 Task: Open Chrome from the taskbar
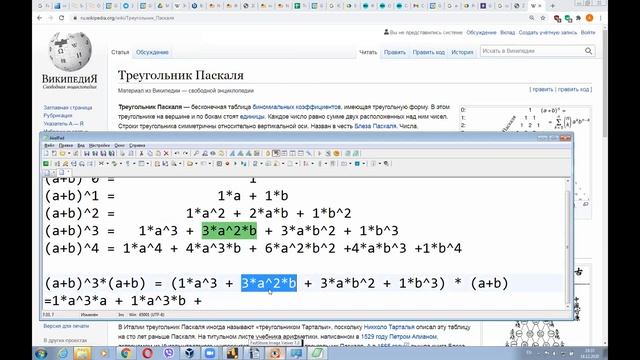click(126, 353)
